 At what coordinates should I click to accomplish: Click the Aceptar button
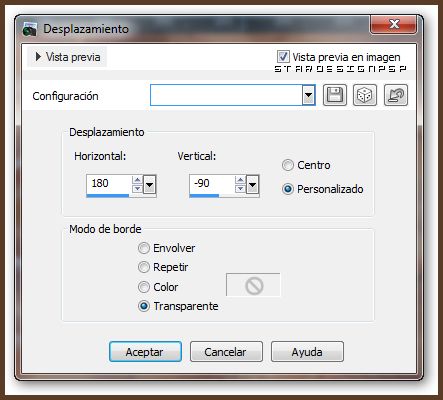click(x=145, y=352)
